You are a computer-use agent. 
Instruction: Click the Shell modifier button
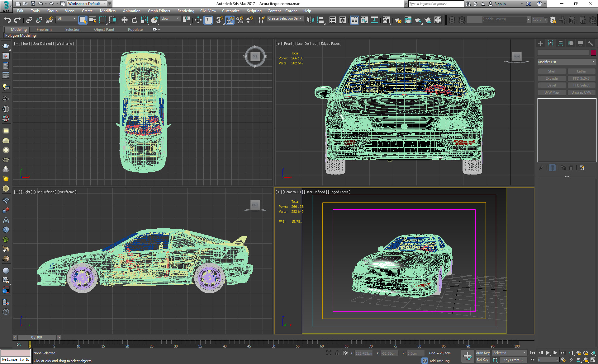tap(552, 71)
